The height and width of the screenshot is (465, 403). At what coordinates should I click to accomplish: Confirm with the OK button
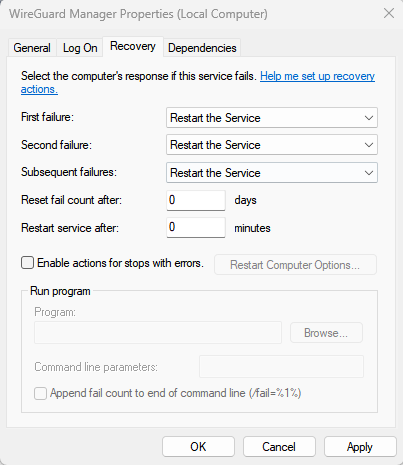pyautogui.click(x=198, y=447)
